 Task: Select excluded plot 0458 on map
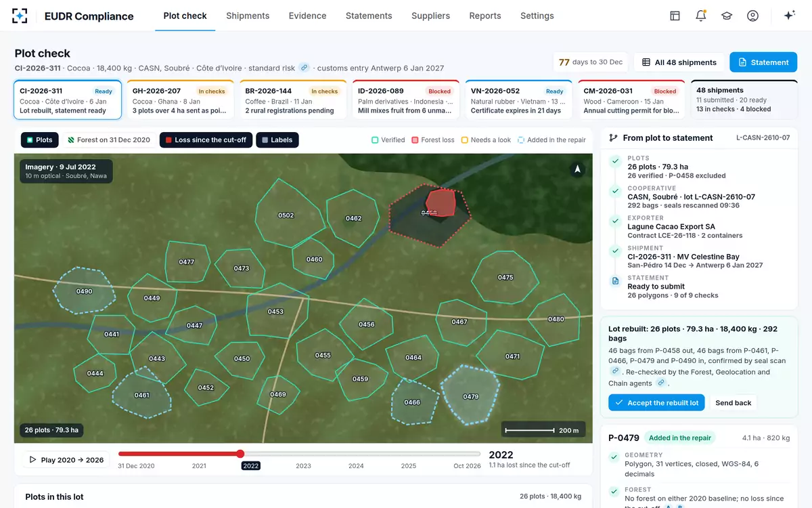pos(430,214)
